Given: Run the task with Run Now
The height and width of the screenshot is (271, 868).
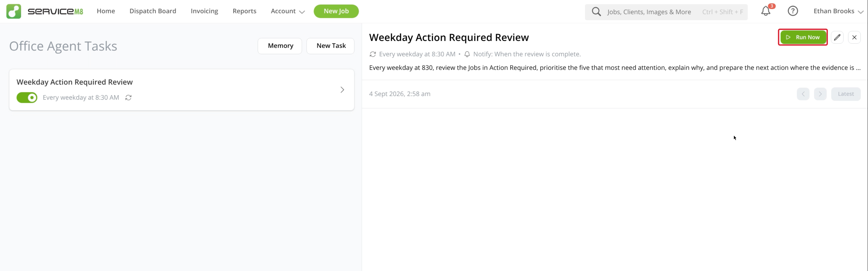Looking at the screenshot, I should pos(803,37).
